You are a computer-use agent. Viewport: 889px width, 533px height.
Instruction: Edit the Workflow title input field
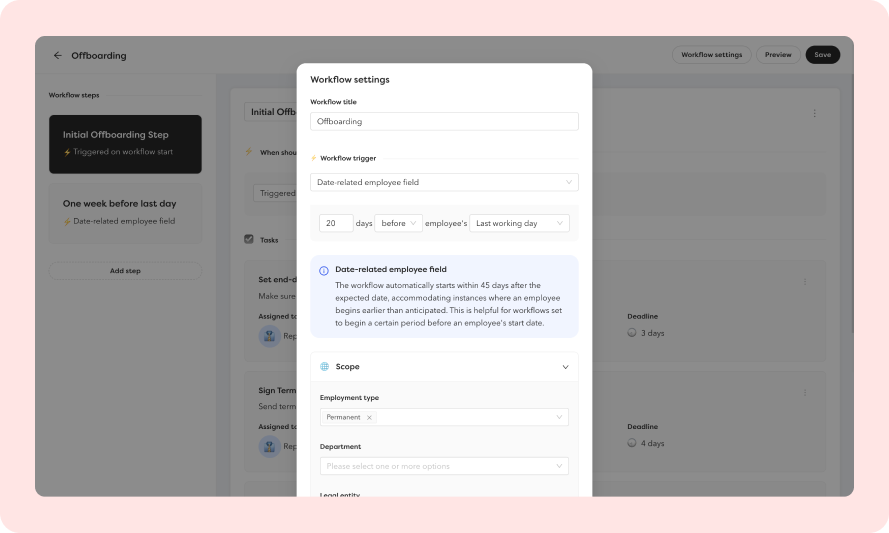[x=444, y=121]
